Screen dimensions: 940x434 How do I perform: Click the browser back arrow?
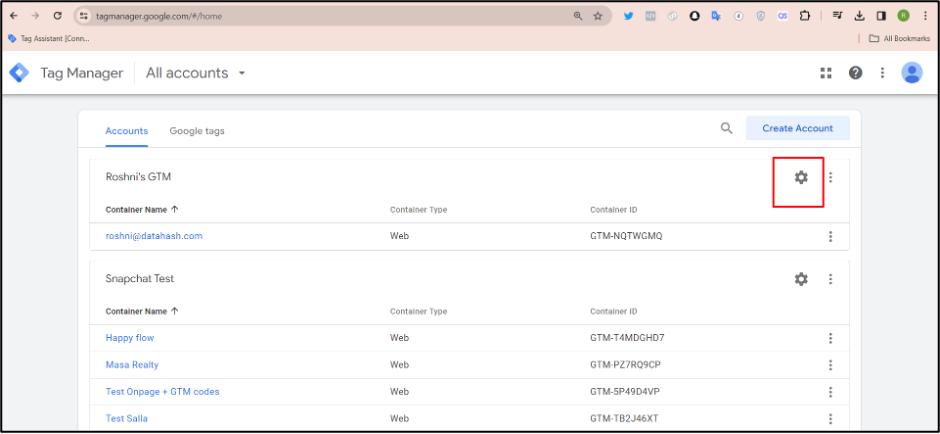click(14, 16)
